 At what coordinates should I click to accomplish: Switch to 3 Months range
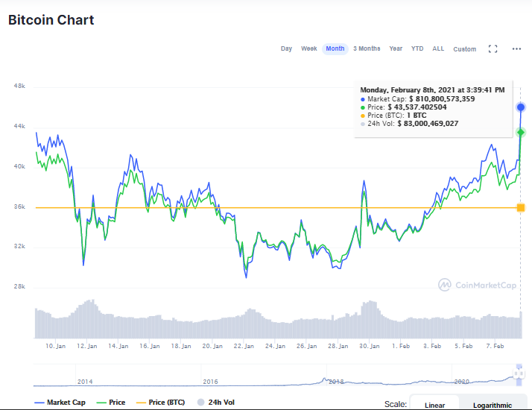367,49
